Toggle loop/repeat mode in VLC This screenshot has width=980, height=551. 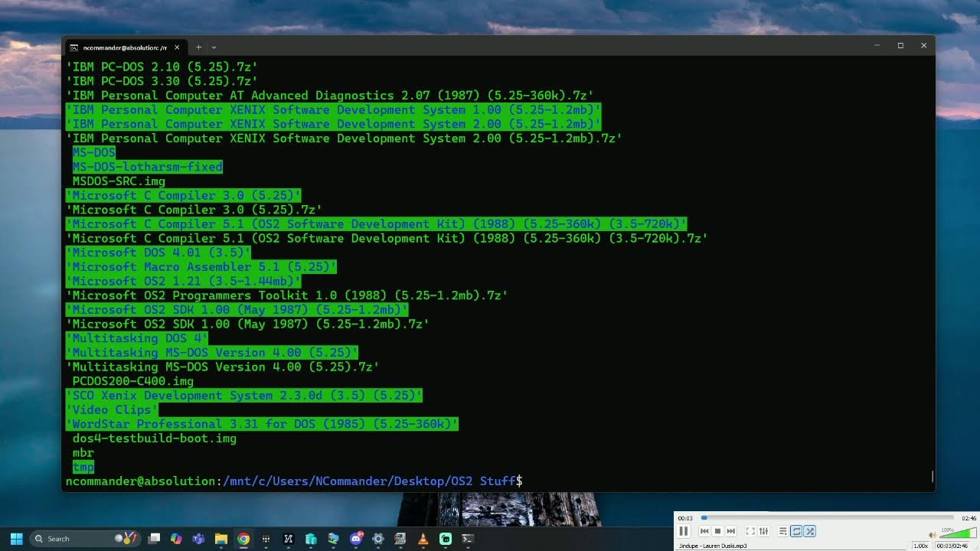click(796, 531)
